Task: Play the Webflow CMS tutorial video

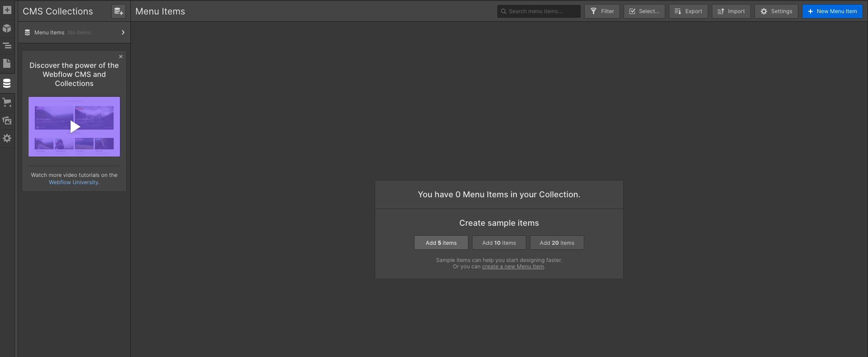Action: pos(74,127)
